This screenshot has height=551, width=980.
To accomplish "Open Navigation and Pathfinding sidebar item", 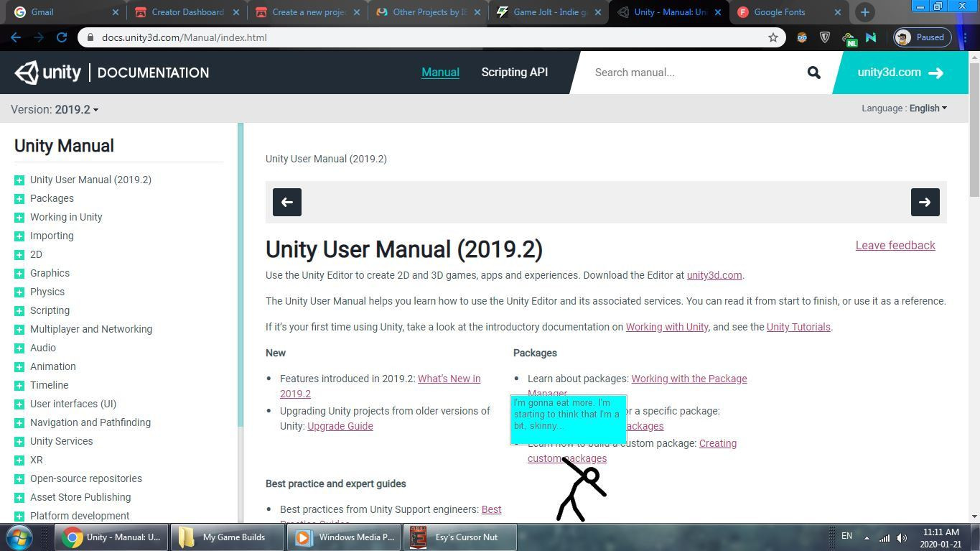I will 90,422.
